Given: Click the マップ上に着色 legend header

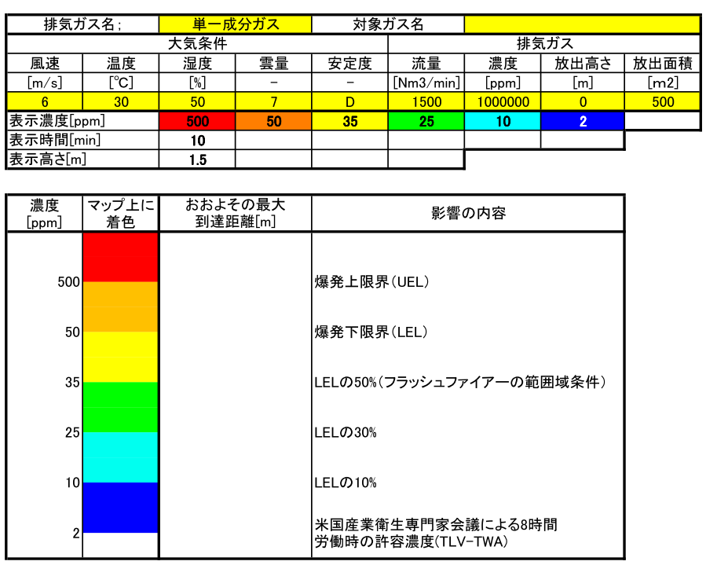Looking at the screenshot, I should pos(121,213).
